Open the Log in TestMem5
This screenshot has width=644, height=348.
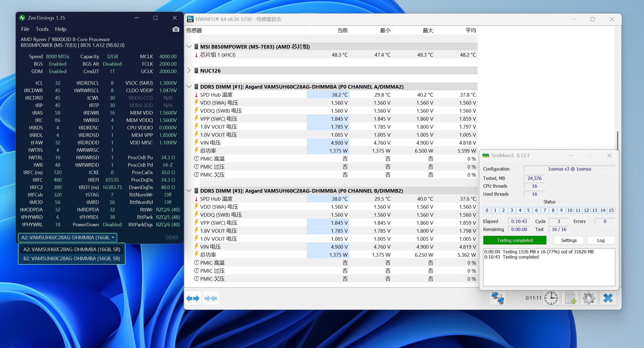[x=601, y=240]
